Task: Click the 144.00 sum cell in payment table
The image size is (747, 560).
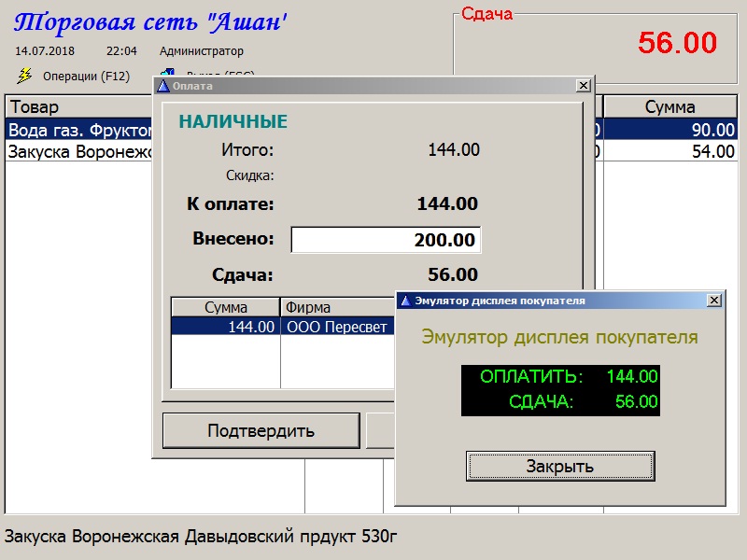Action: [x=226, y=327]
